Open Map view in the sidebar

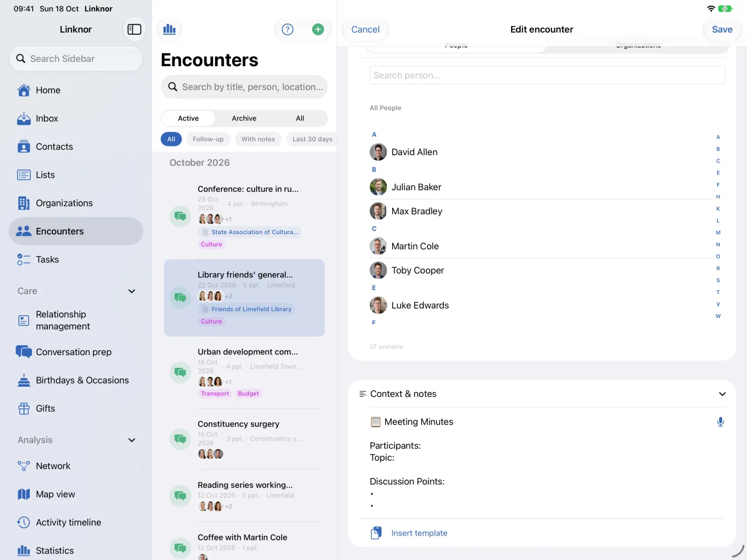pos(76,494)
